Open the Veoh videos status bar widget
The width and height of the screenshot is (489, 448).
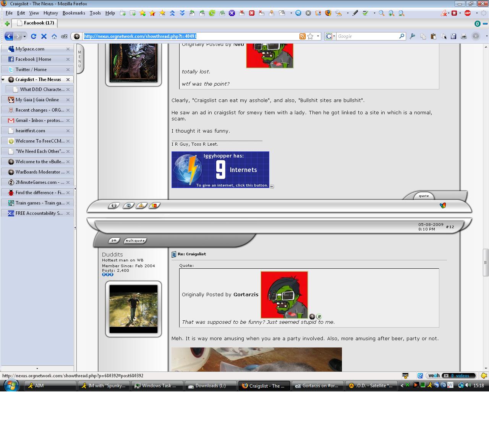[x=451, y=376]
